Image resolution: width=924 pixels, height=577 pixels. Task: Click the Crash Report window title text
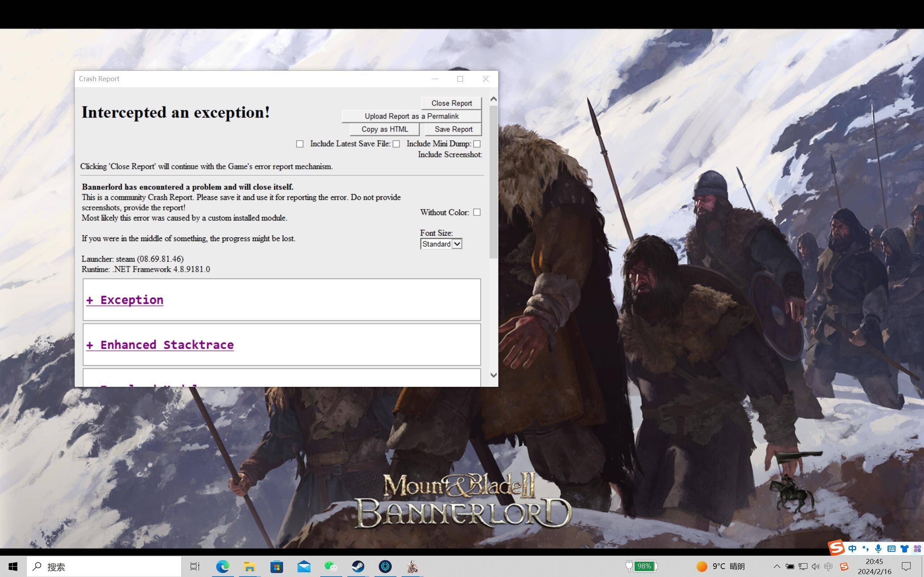[x=99, y=79]
